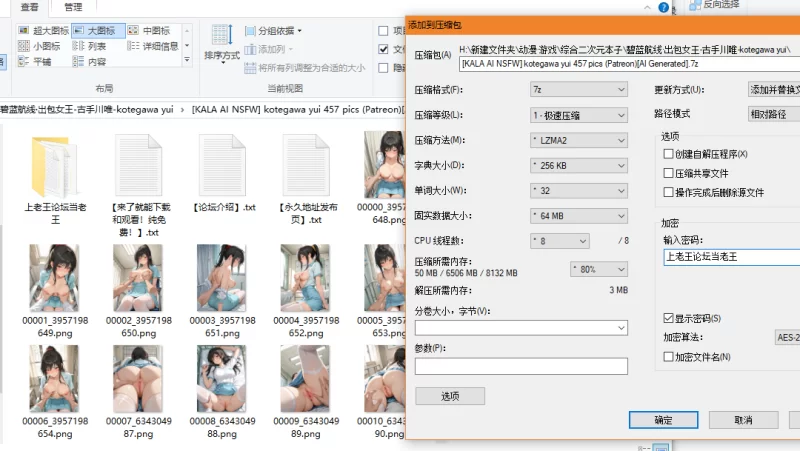Switch to 列表 layout view

(90, 46)
